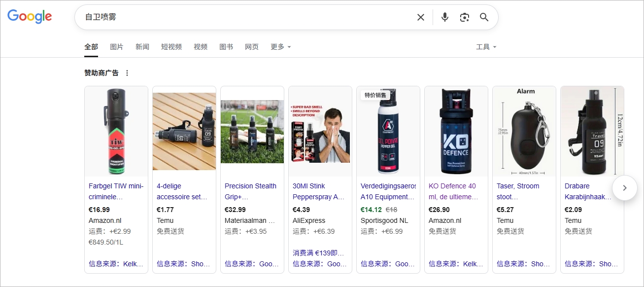Click the black Alarm keychain product image
The height and width of the screenshot is (287, 644).
[x=524, y=132]
